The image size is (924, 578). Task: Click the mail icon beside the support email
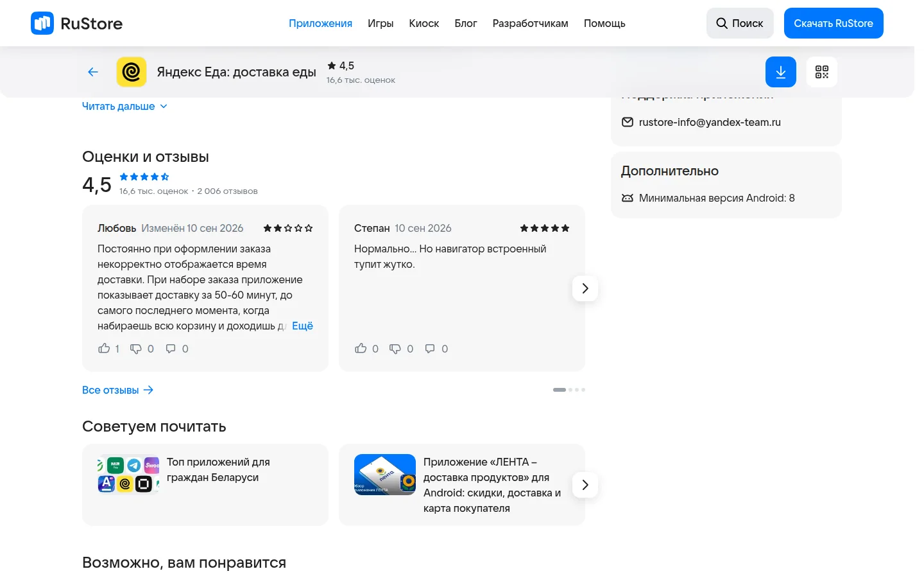point(628,122)
